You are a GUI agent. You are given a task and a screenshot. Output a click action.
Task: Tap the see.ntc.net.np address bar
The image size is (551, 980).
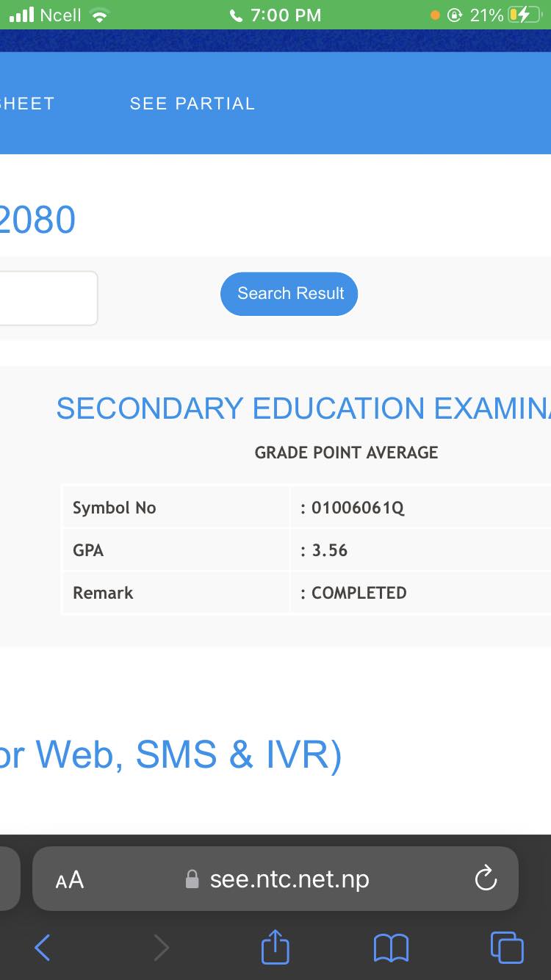pyautogui.click(x=289, y=879)
